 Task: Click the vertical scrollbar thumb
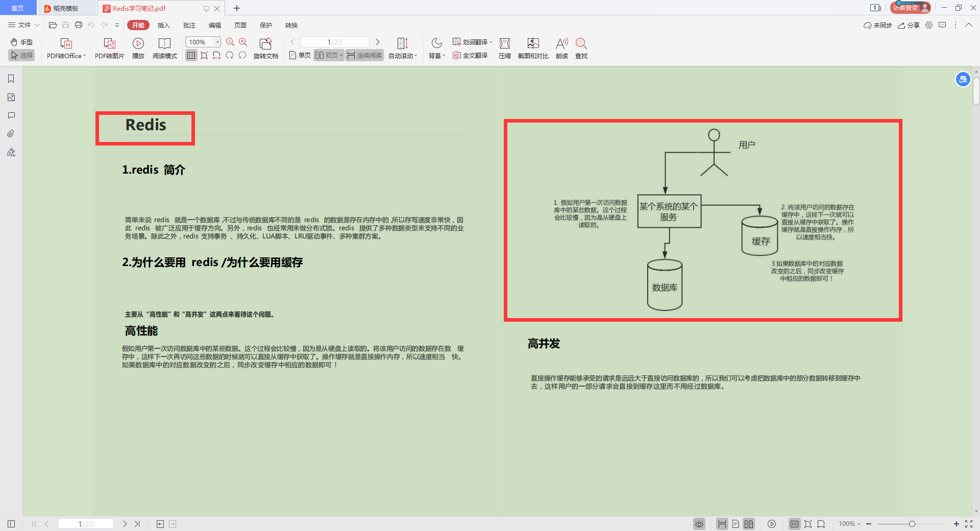[x=976, y=91]
